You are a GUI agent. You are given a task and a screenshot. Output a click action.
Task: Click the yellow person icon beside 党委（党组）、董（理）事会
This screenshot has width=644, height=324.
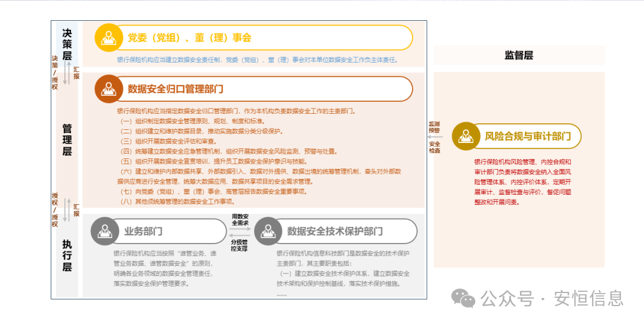pos(109,38)
